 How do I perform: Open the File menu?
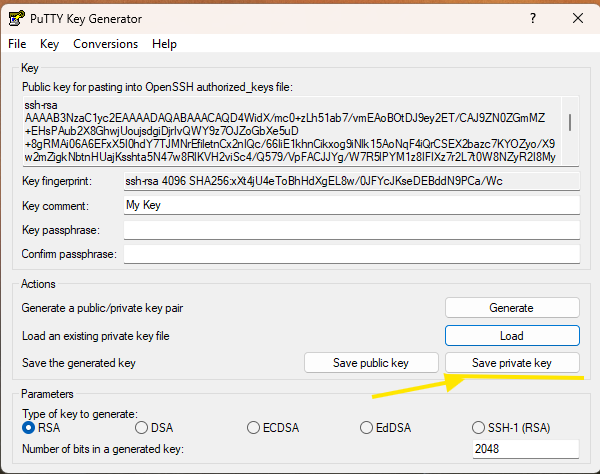(x=17, y=44)
